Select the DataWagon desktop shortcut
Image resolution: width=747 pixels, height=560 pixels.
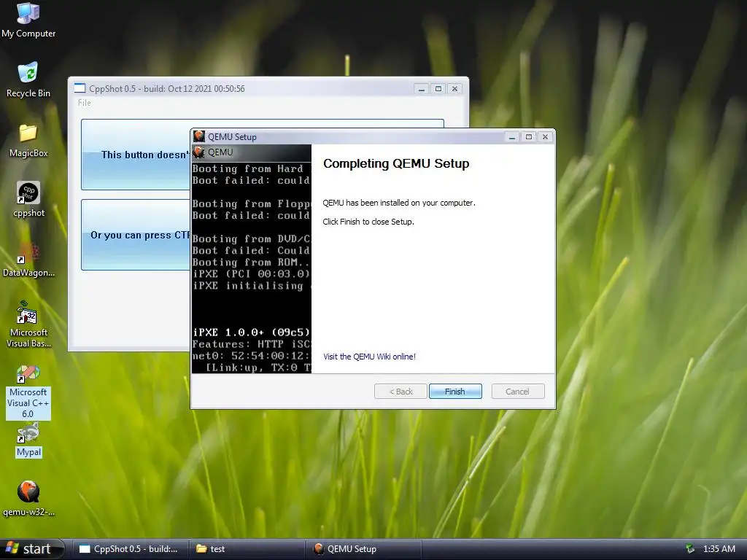[x=28, y=260]
